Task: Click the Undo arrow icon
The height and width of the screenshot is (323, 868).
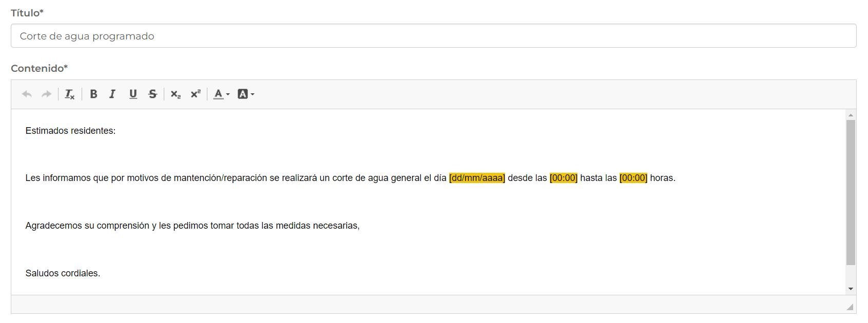Action: (x=27, y=94)
